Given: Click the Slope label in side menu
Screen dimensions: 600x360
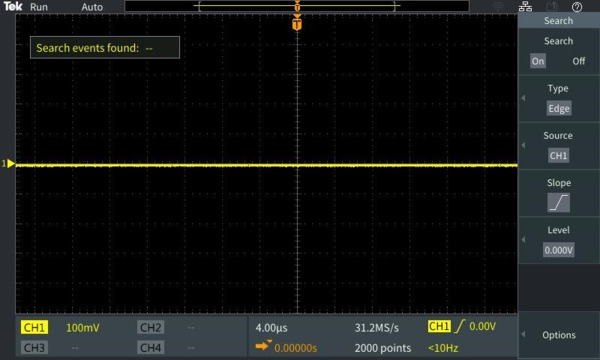Looking at the screenshot, I should pyautogui.click(x=559, y=183).
